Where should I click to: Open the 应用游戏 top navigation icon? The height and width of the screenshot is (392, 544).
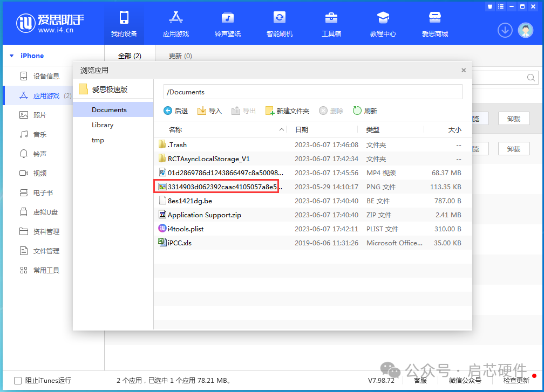(x=176, y=24)
